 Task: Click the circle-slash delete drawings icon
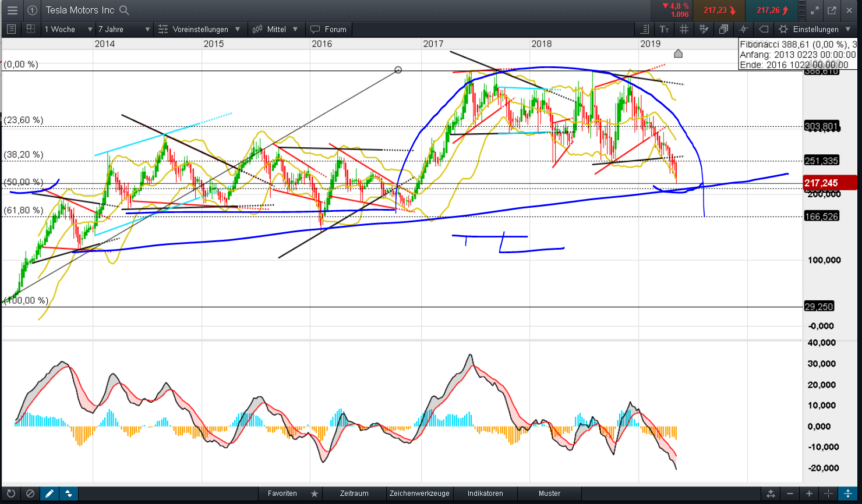pyautogui.click(x=30, y=494)
